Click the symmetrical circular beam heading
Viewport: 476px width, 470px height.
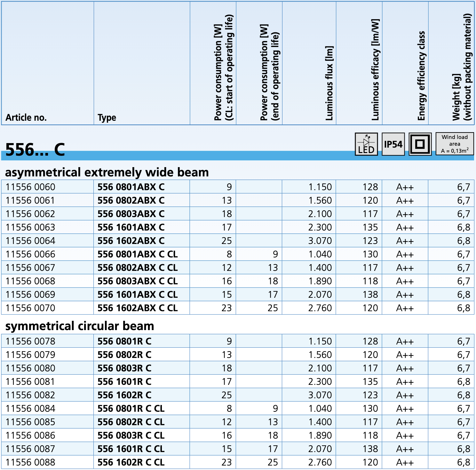80,326
